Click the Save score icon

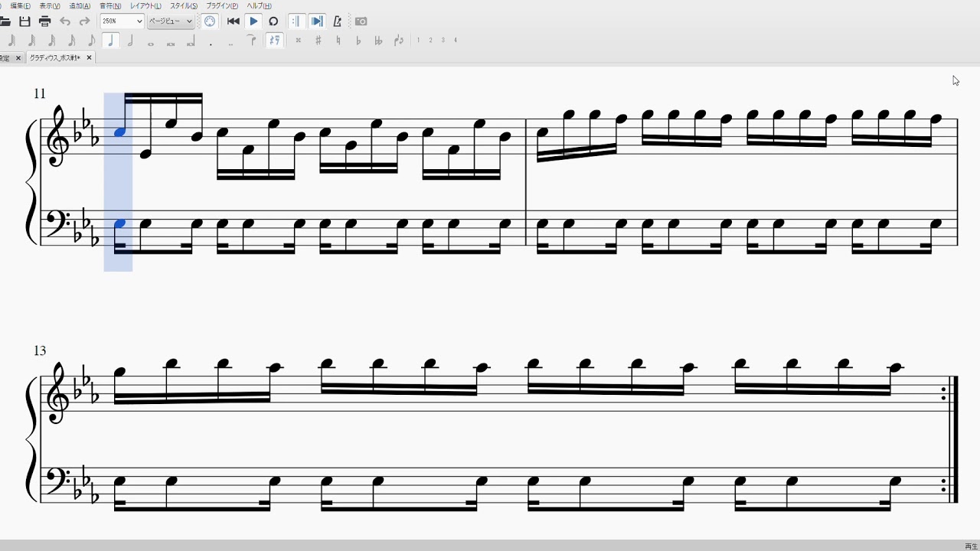point(24,21)
